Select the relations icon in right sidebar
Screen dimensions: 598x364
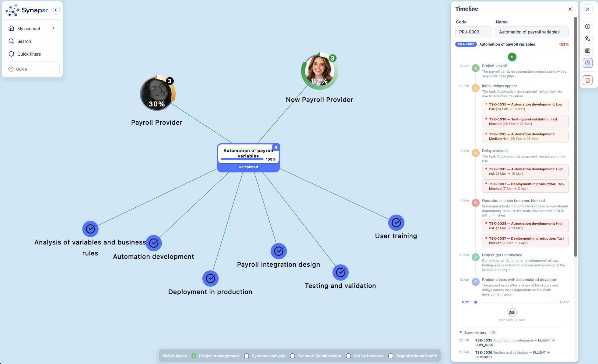pos(588,39)
